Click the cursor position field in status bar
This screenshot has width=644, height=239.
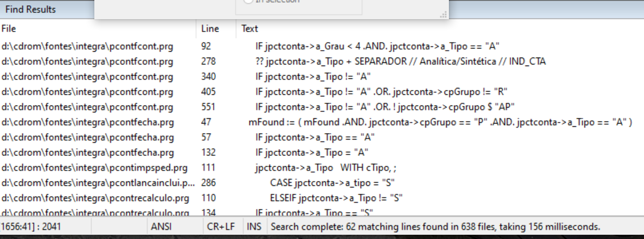coord(32,227)
